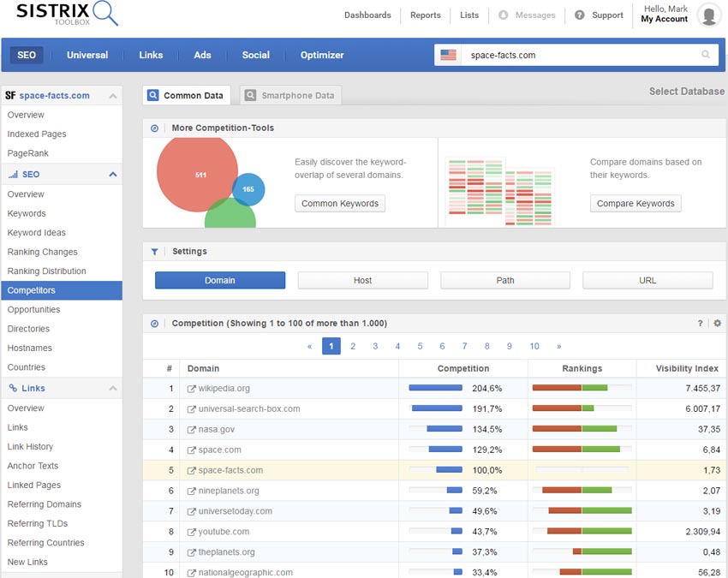728x578 pixels.
Task: Go to next pages with » arrow
Action: 559,346
